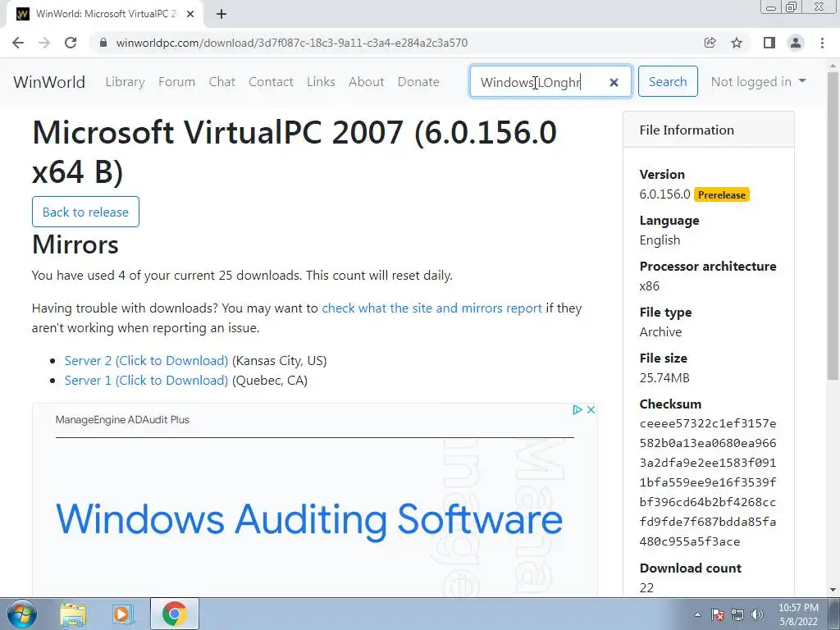Close the WinWorld tab
The width and height of the screenshot is (840, 630).
pos(190,14)
